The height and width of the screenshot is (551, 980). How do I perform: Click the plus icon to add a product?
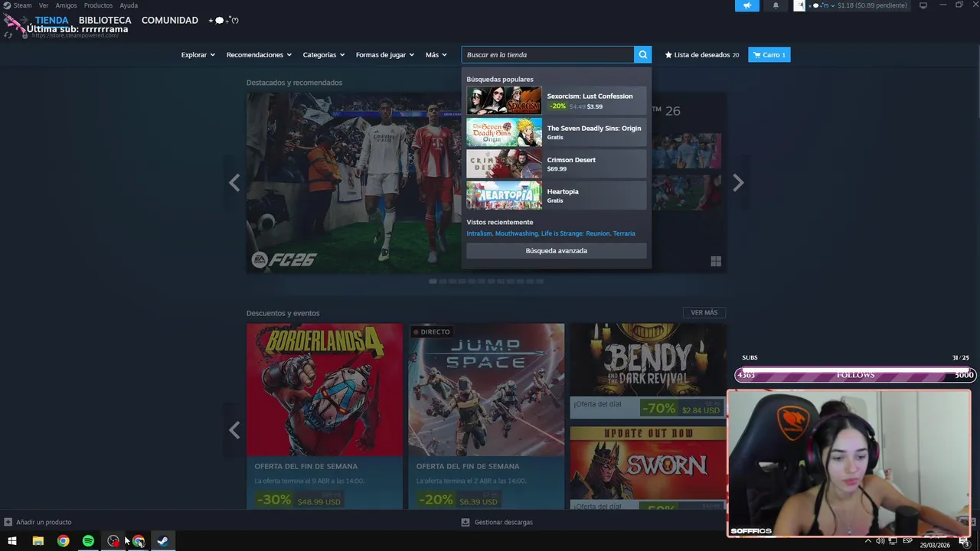[8, 522]
